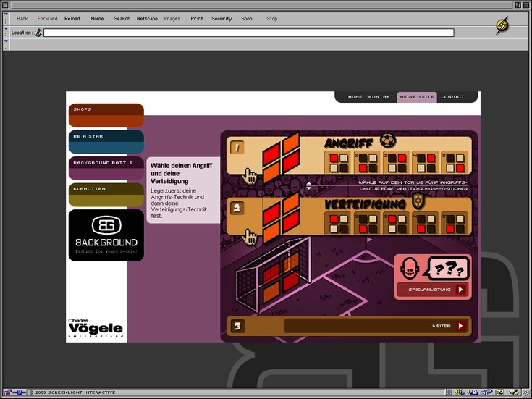532x399 pixels.
Task: Open the Kontakt navigation tab
Action: pyautogui.click(x=381, y=97)
